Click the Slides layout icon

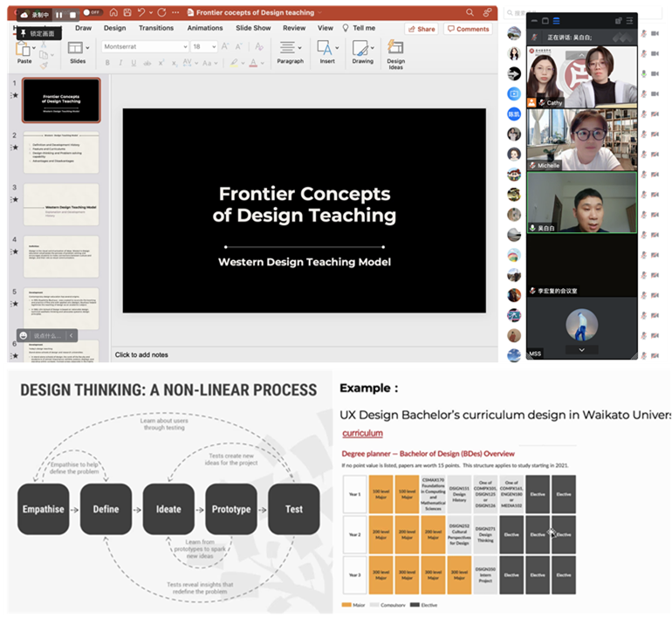pyautogui.click(x=77, y=51)
